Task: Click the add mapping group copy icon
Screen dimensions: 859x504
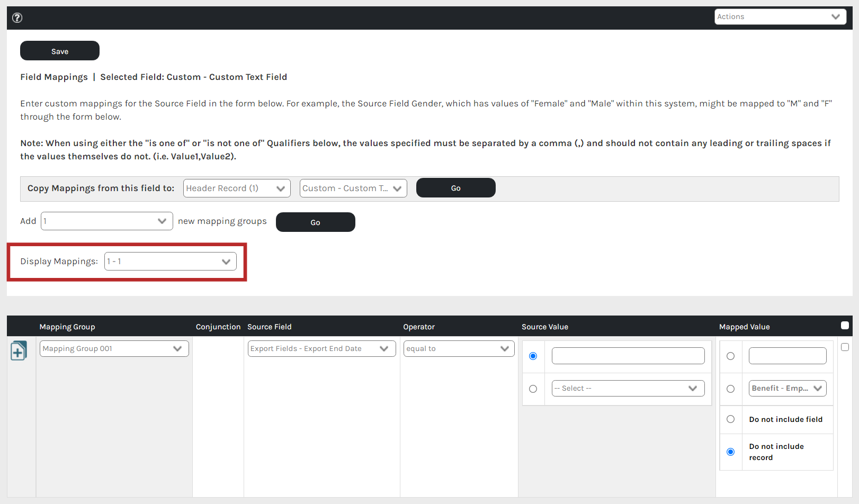Action: [19, 350]
